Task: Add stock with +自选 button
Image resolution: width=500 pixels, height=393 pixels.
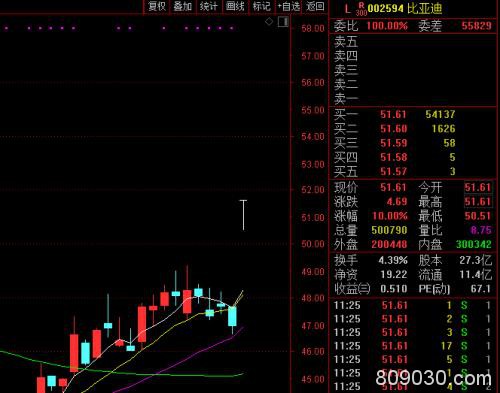Action: [x=288, y=6]
